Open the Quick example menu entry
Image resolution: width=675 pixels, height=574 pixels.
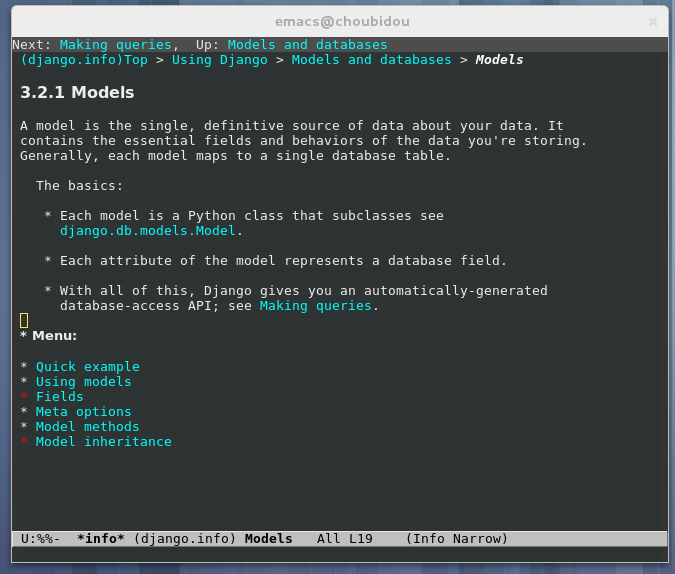coord(88,367)
